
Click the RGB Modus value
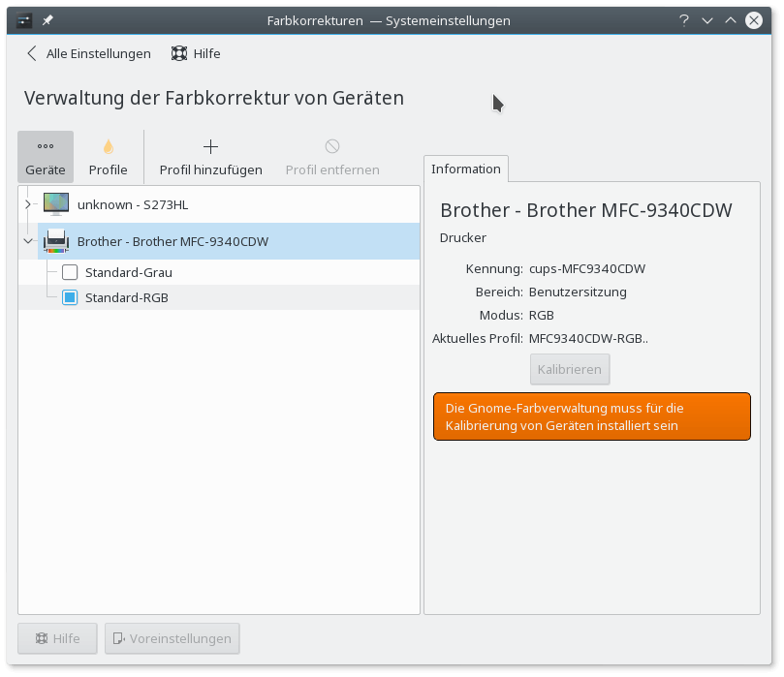[x=542, y=316]
